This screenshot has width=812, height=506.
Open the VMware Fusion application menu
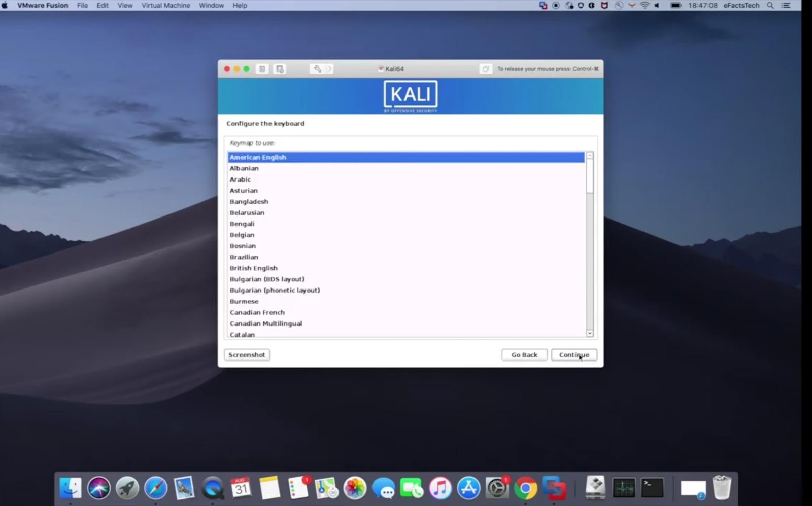43,6
